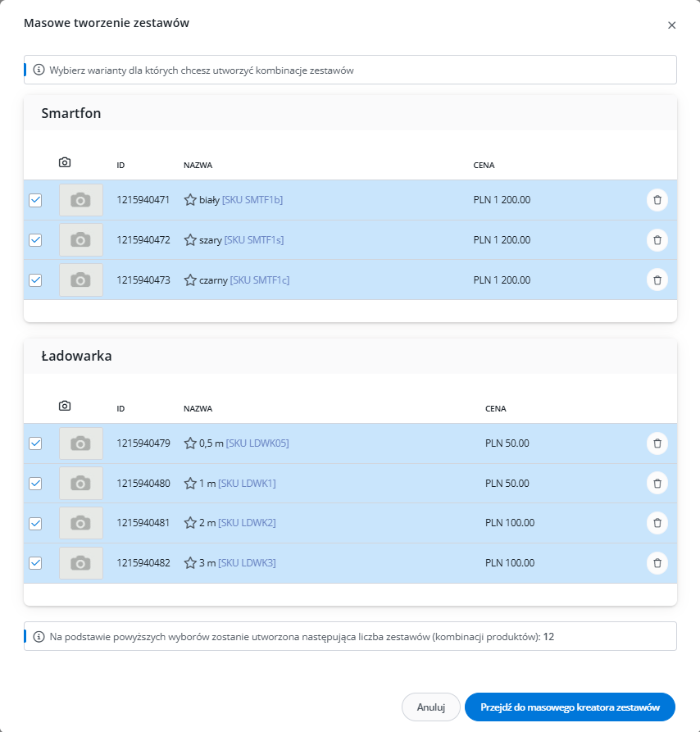Delete the biały smartphone variant row
This screenshot has width=700, height=732.
pyautogui.click(x=657, y=200)
